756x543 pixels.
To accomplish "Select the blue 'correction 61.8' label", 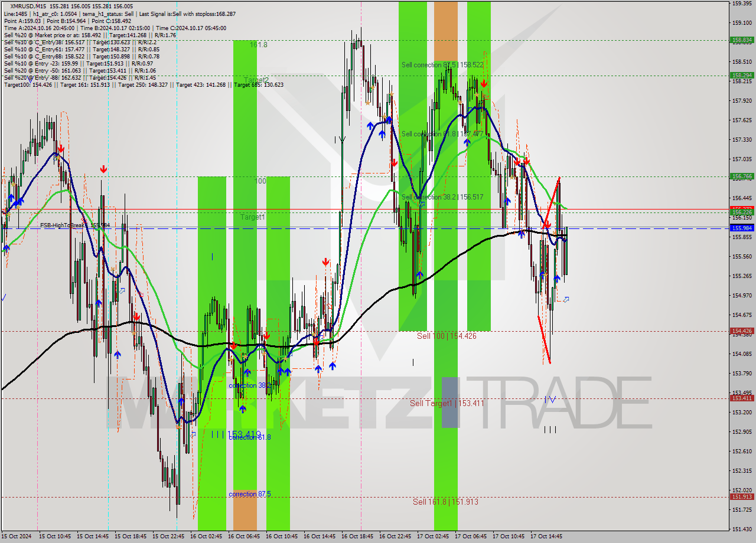I will pyautogui.click(x=250, y=437).
